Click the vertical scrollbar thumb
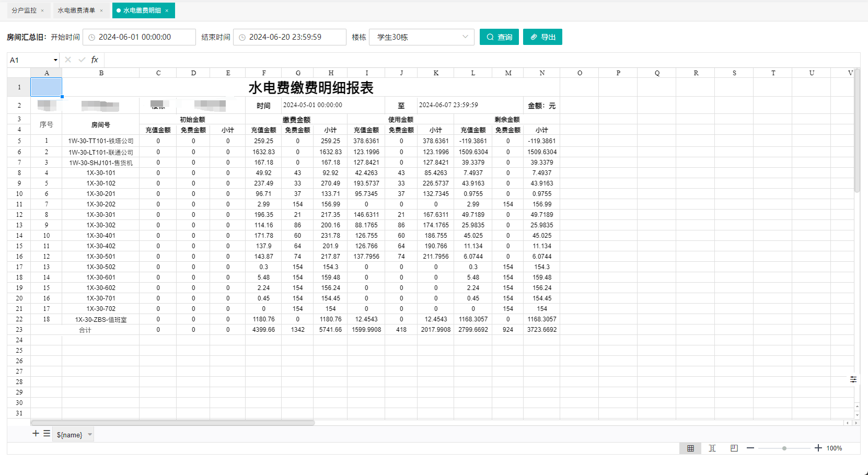868x475 pixels. 857,131
